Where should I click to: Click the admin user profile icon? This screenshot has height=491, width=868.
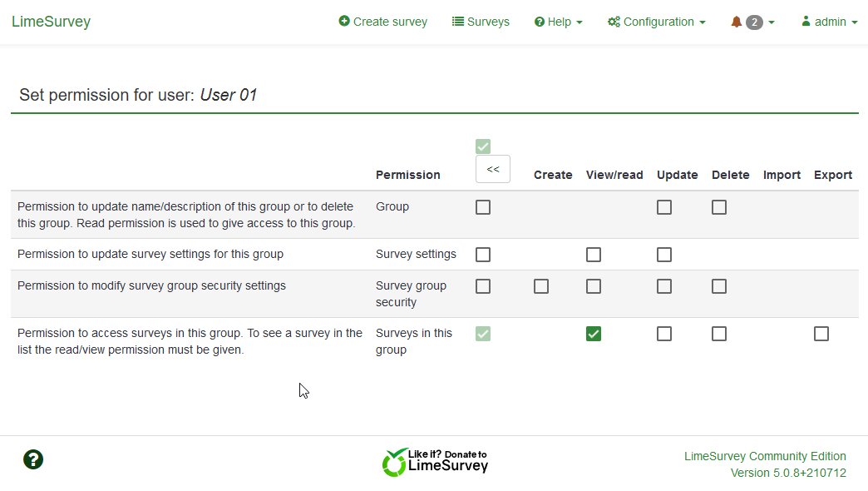[x=806, y=22]
